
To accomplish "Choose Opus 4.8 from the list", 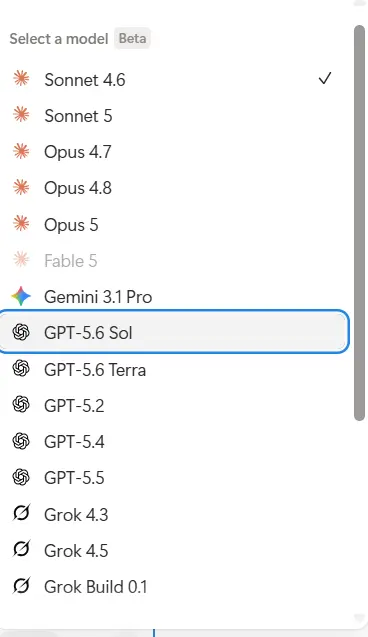I will coord(174,188).
